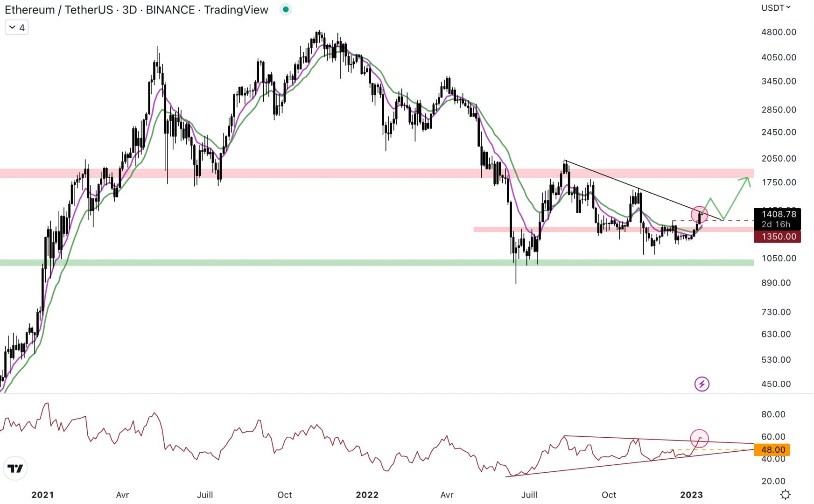Screen dimensions: 814x504
Task: Click the Ethereum / TetherUS symbol title
Action: point(60,10)
